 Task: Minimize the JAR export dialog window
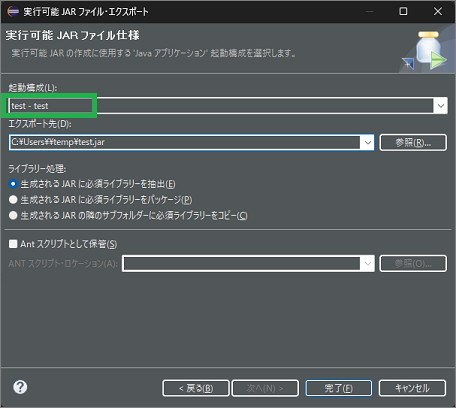click(369, 11)
